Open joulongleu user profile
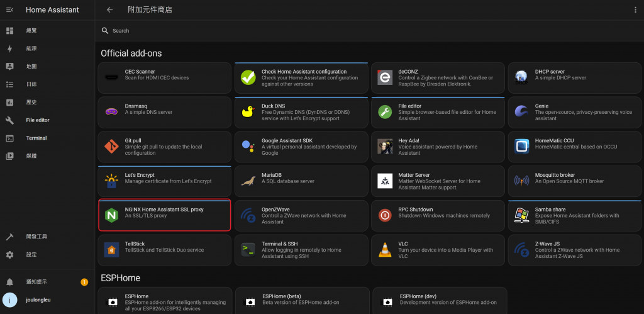This screenshot has height=314, width=644. 47,300
